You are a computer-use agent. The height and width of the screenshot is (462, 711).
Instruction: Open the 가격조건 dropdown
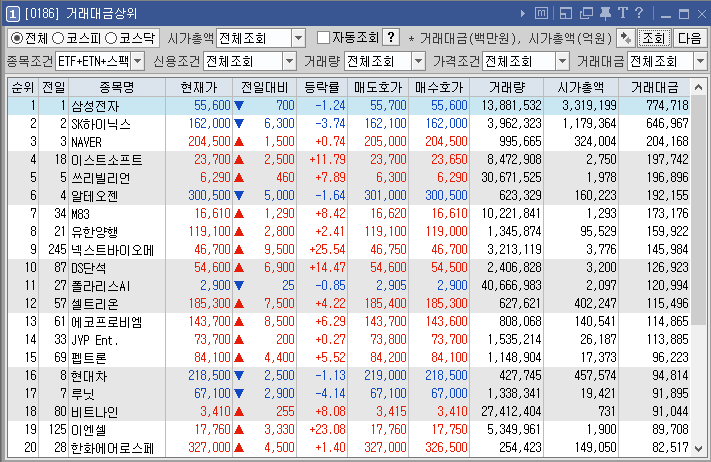(x=562, y=61)
